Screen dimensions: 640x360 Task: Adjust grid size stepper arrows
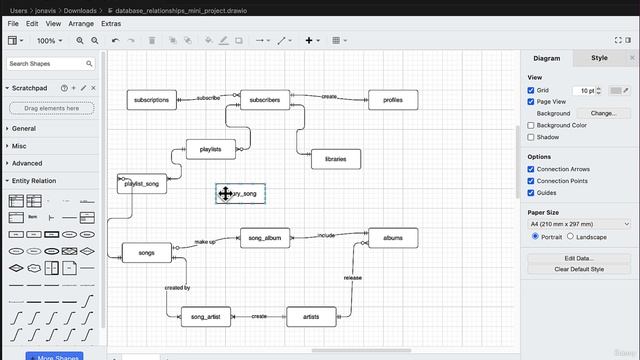tap(598, 90)
